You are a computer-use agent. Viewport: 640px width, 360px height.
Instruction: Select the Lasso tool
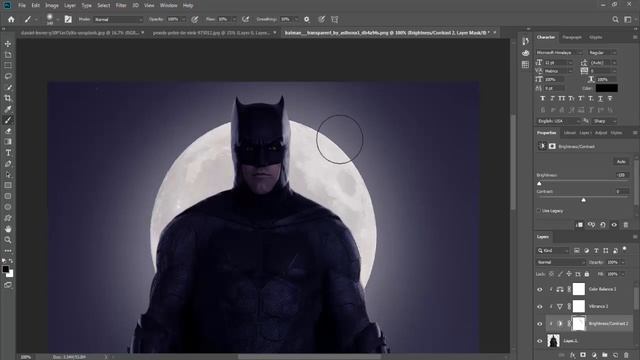point(8,76)
